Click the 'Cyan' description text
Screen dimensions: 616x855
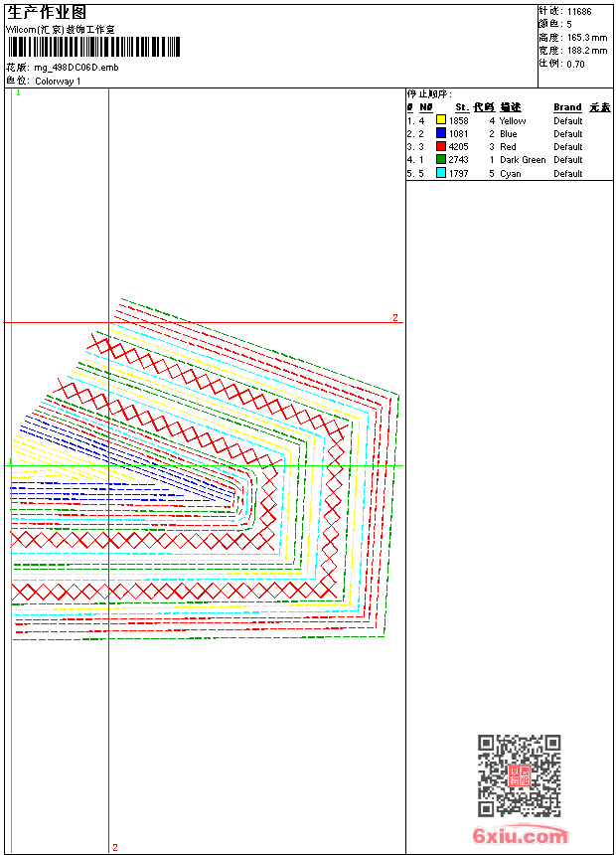pyautogui.click(x=511, y=174)
